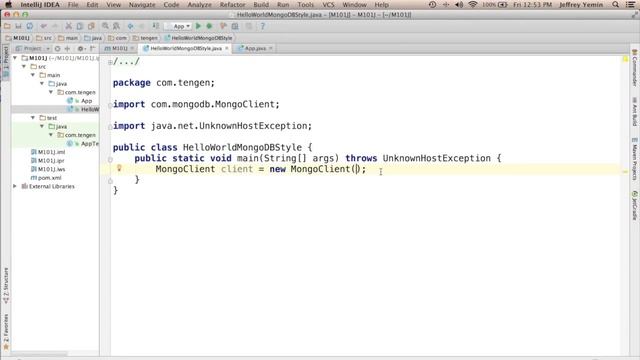Click the Back navigation arrow icon

(x=131, y=26)
